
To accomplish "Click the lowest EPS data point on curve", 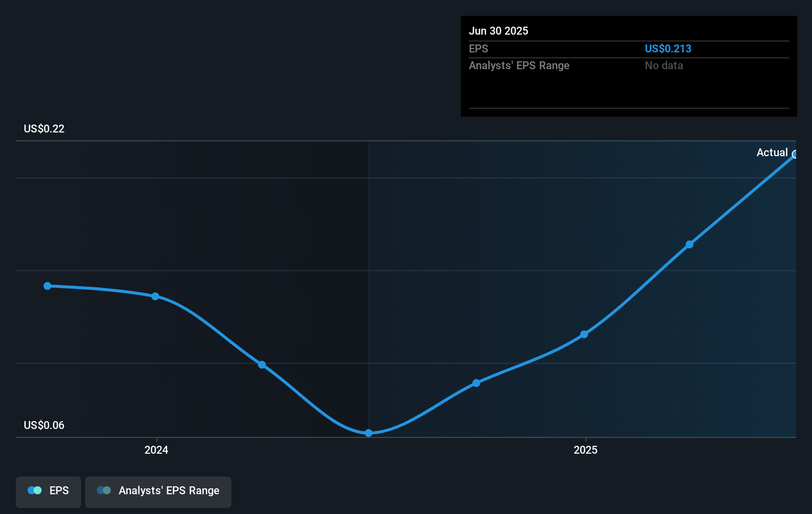I will (x=368, y=433).
